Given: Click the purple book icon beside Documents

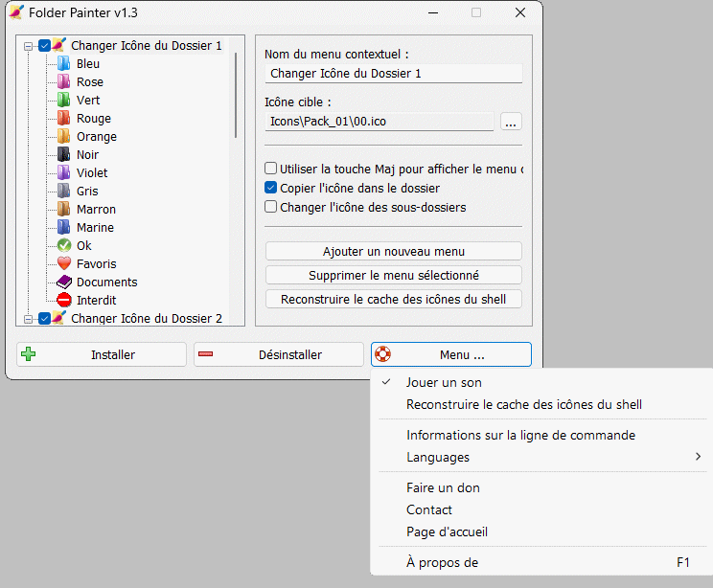Looking at the screenshot, I should (x=64, y=282).
